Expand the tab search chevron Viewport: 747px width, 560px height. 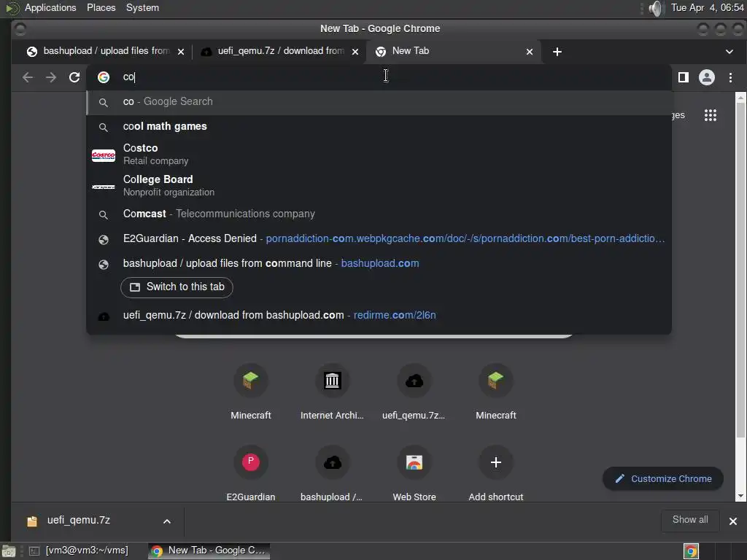(729, 52)
